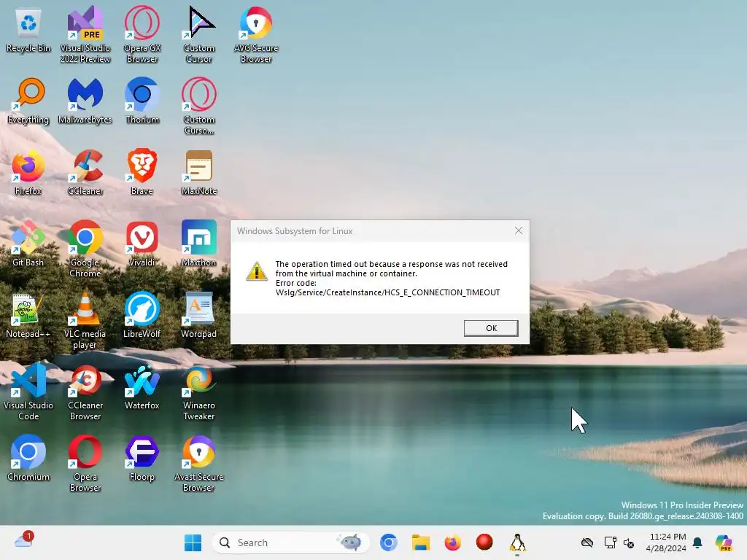
Task: Click the OneDrive cloud tray icon
Action: tap(587, 542)
